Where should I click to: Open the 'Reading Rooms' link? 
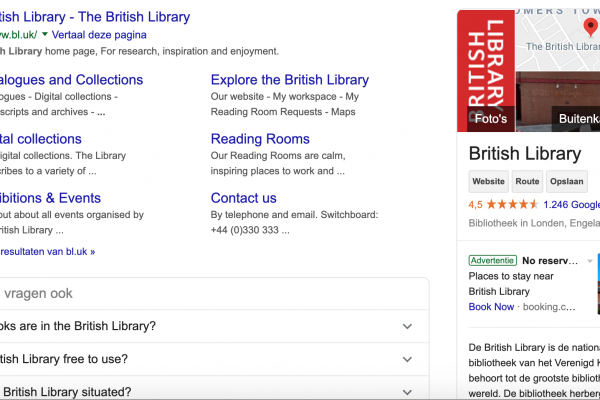tap(260, 139)
